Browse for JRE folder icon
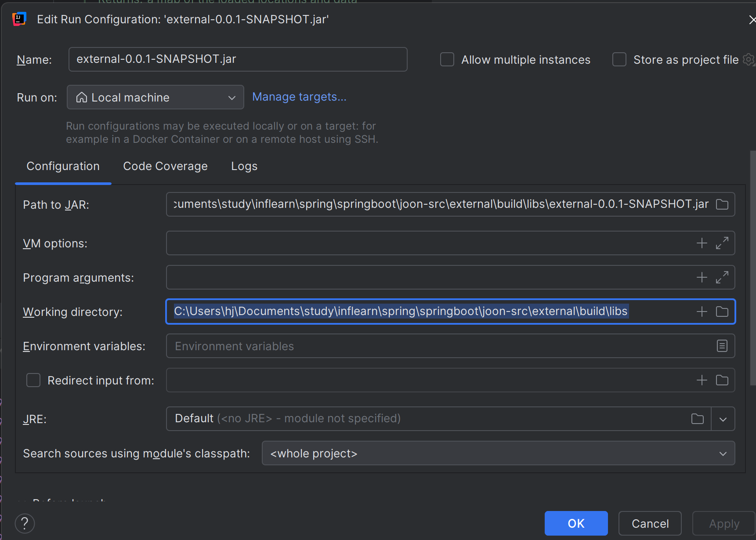756x540 pixels. pyautogui.click(x=698, y=419)
